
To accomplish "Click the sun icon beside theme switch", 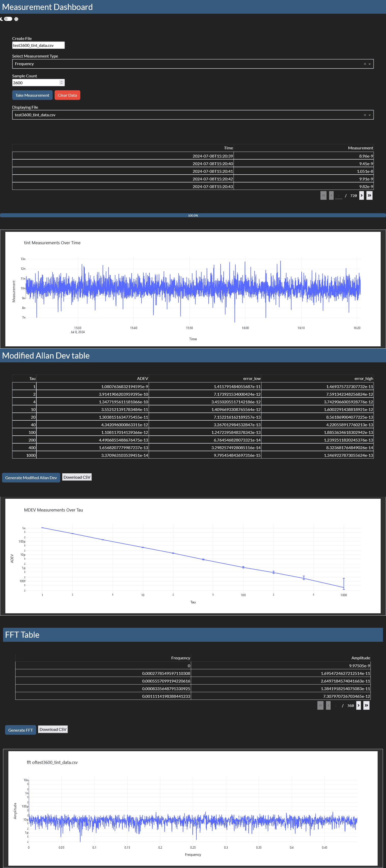I will pyautogui.click(x=16, y=19).
